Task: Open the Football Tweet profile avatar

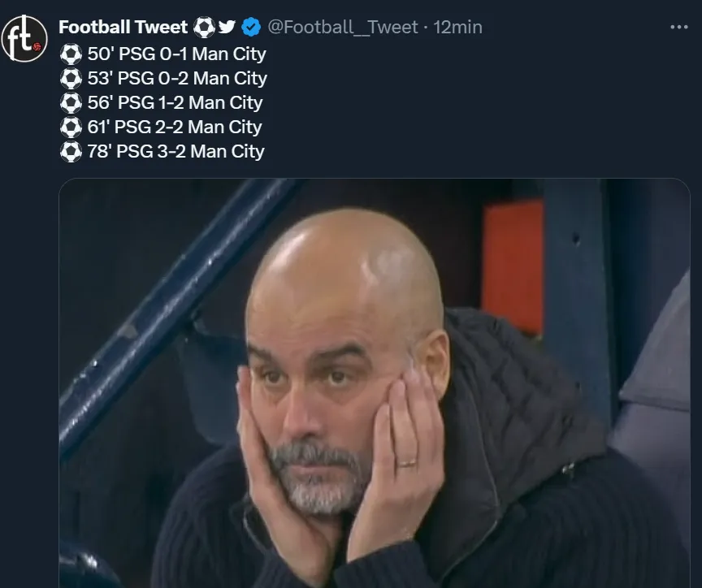Action: pos(24,38)
